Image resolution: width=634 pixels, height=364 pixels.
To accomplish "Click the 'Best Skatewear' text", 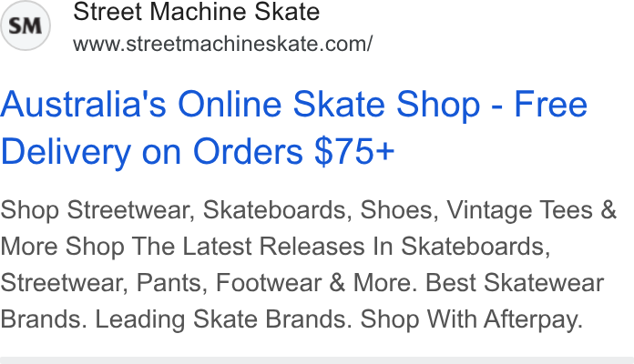I will (515, 282).
